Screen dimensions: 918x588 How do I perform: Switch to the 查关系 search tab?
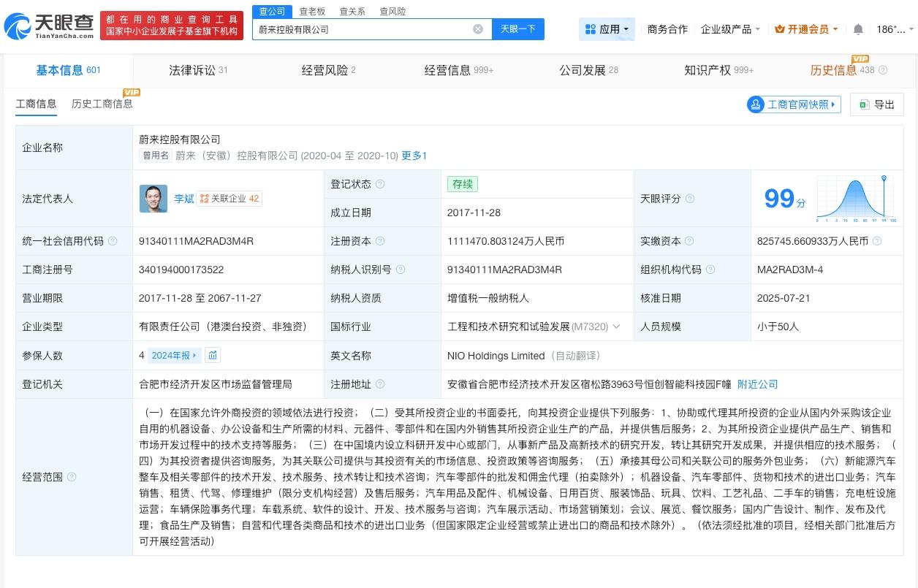[352, 11]
